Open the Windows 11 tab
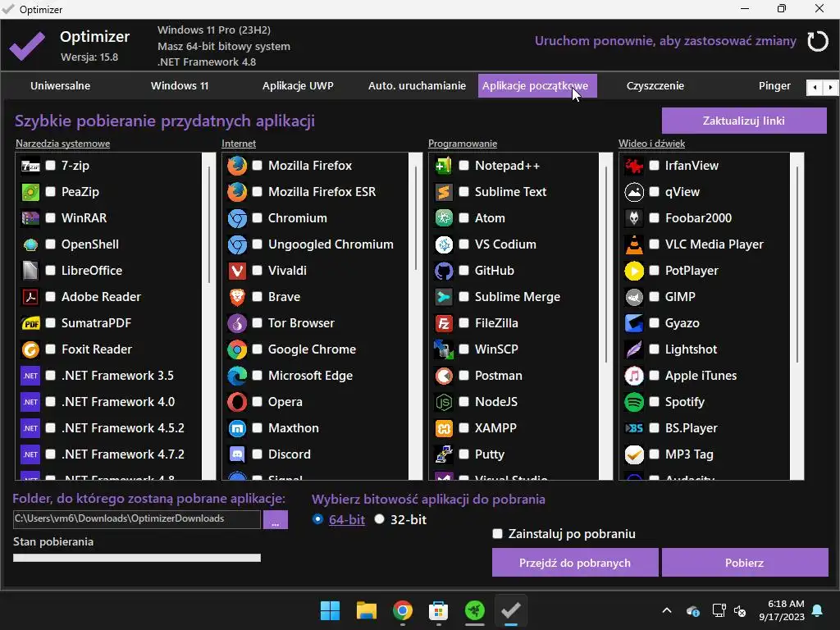This screenshot has height=630, width=840. pos(180,85)
